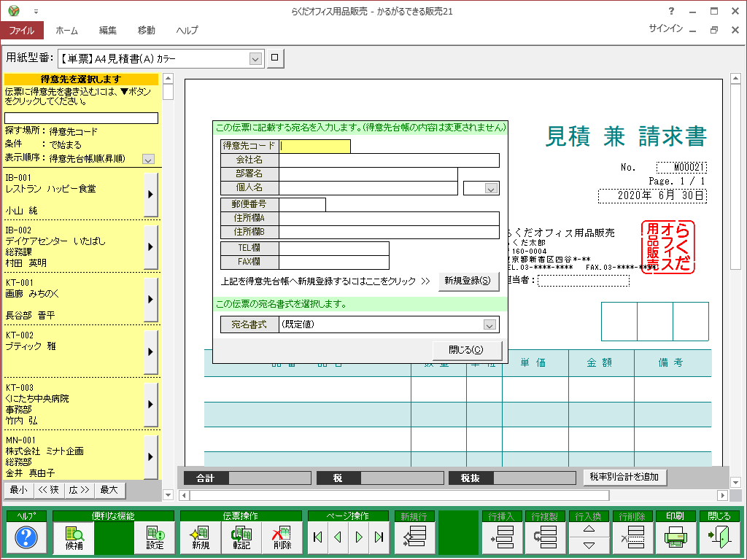Open the 移動 menu
The height and width of the screenshot is (560, 747).
coord(146,31)
